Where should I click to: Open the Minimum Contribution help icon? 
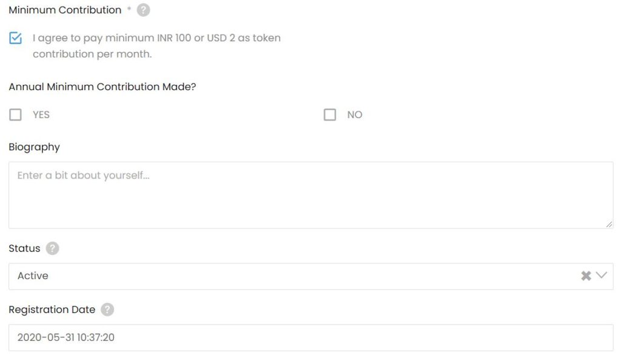[x=143, y=10]
